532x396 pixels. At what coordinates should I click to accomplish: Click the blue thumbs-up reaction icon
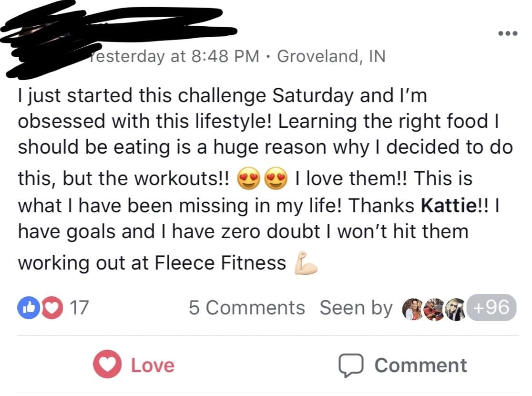(x=29, y=308)
